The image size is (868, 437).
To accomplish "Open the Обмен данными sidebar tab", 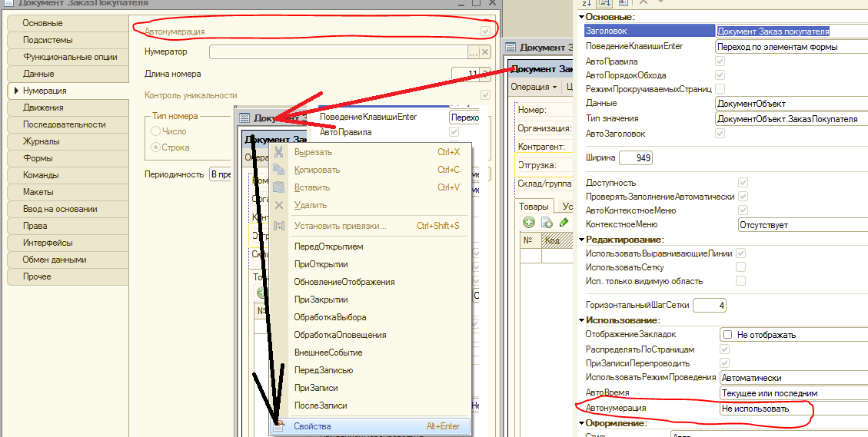I will (x=68, y=260).
